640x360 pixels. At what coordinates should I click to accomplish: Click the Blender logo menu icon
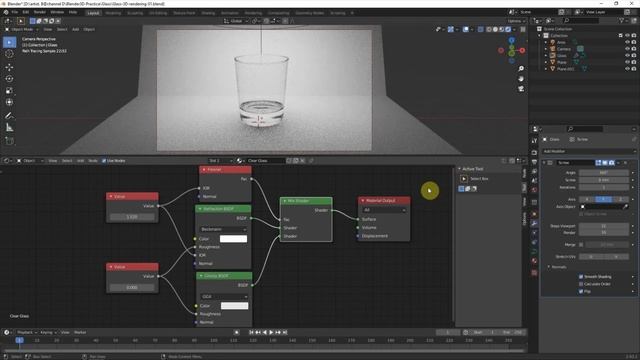click(x=6, y=12)
